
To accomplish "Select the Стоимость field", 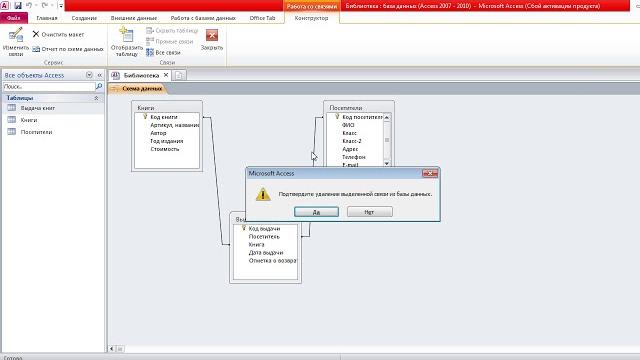I will pyautogui.click(x=164, y=149).
